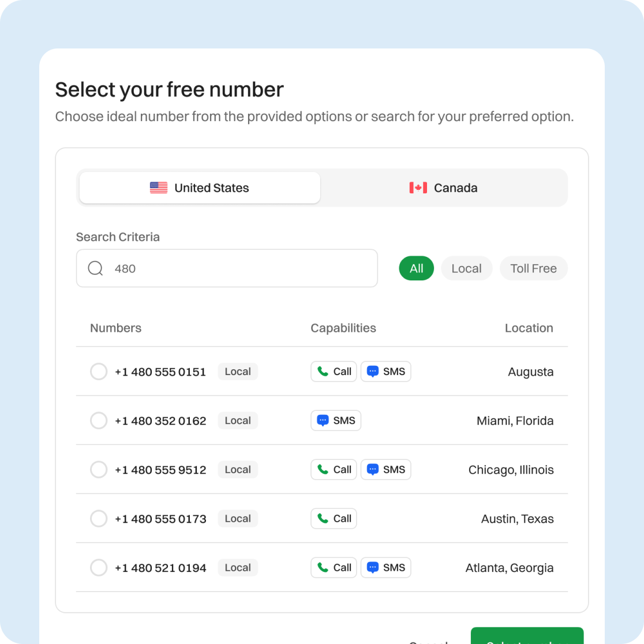Viewport: 644px width, 644px height.
Task: Select number +1 480 555 0151
Action: click(99, 372)
